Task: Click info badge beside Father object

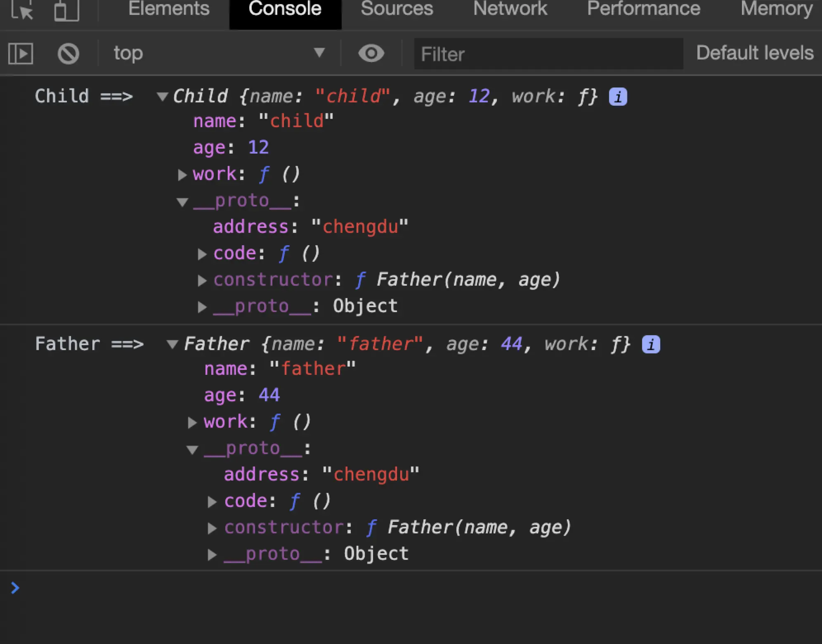Action: point(651,344)
